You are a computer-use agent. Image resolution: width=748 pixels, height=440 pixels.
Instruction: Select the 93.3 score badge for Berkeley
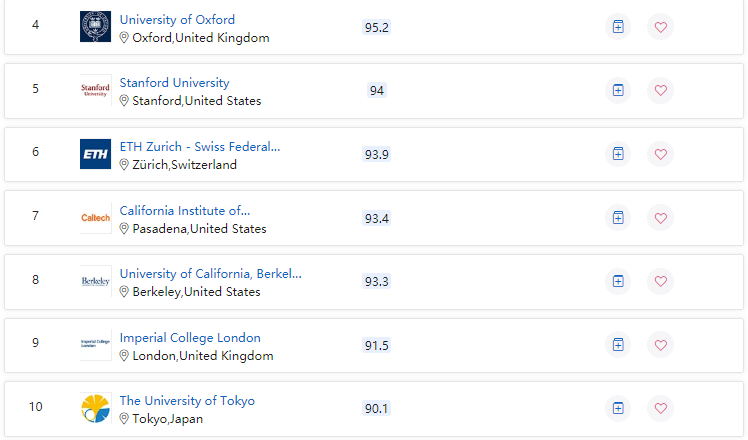376,282
